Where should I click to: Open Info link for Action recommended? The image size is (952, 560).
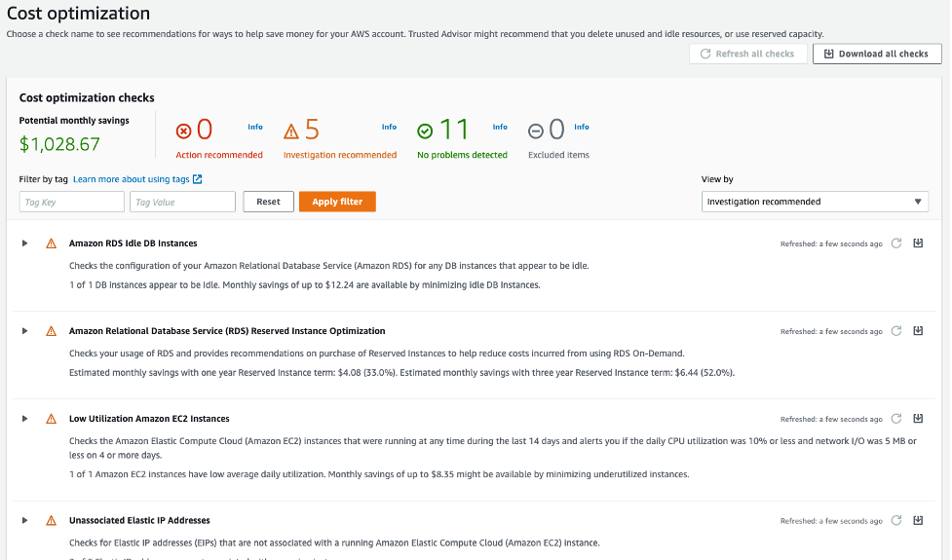click(255, 127)
